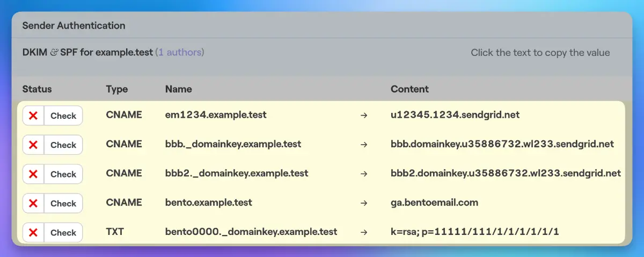This screenshot has width=644, height=257.
Task: Click the red X icon for bbb._domainkey.example.test
Action: tap(33, 145)
